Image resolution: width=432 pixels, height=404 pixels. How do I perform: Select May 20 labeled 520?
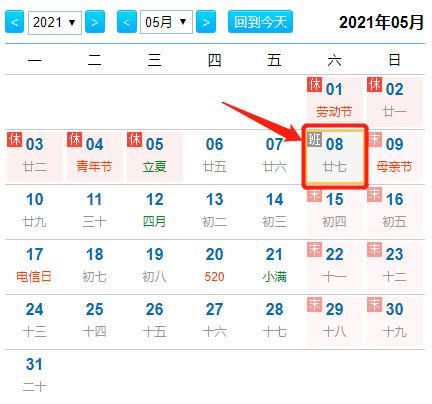[x=215, y=267]
